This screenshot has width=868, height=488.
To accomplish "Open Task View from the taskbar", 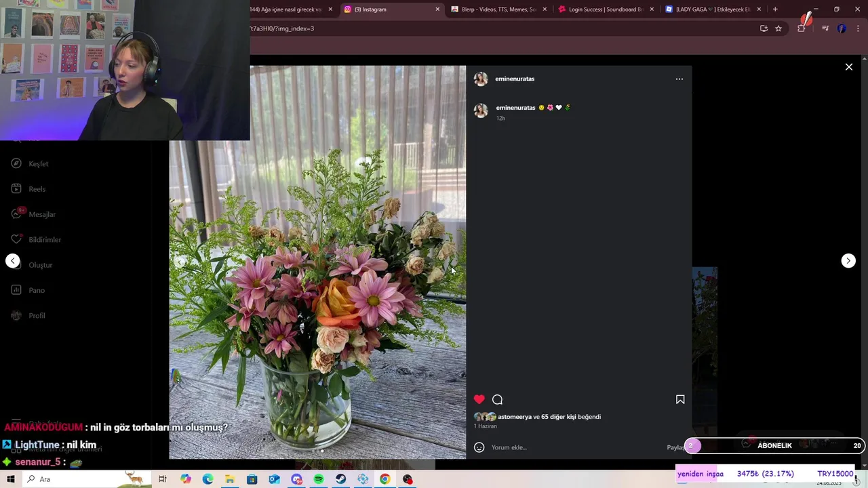I will click(163, 479).
